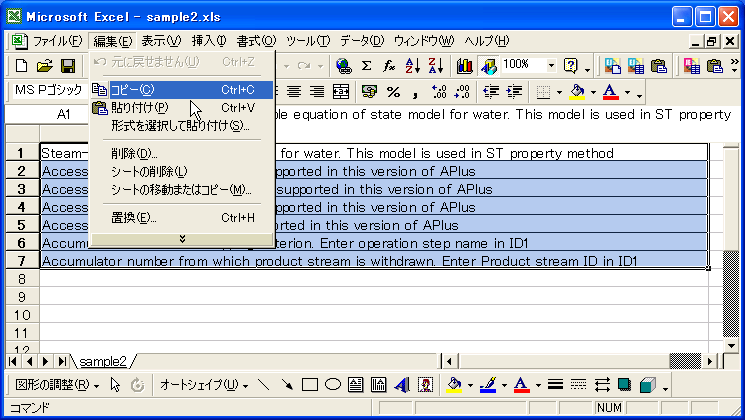745x420 pixels.
Task: Open the Office Assistant help icon
Action: (x=570, y=66)
